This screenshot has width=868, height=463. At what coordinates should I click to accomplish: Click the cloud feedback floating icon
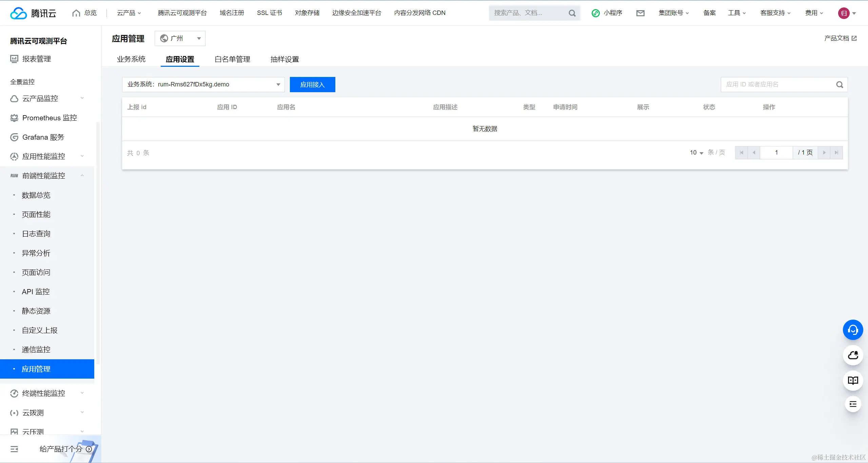pos(853,355)
